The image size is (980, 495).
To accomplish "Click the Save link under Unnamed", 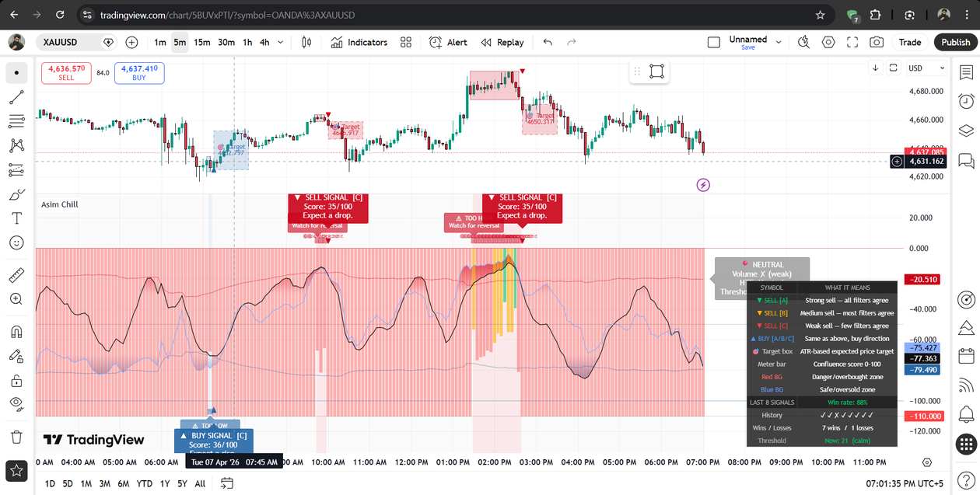I will [x=748, y=47].
